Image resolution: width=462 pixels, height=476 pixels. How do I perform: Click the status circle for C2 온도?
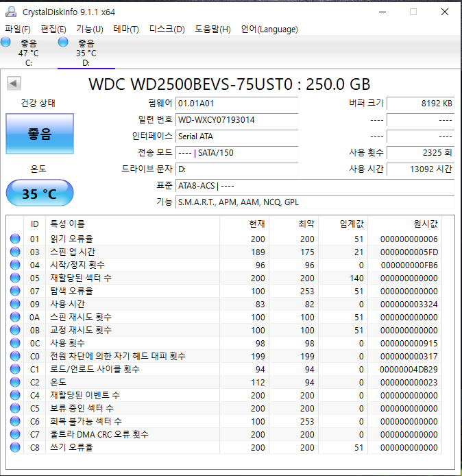pos(15,383)
